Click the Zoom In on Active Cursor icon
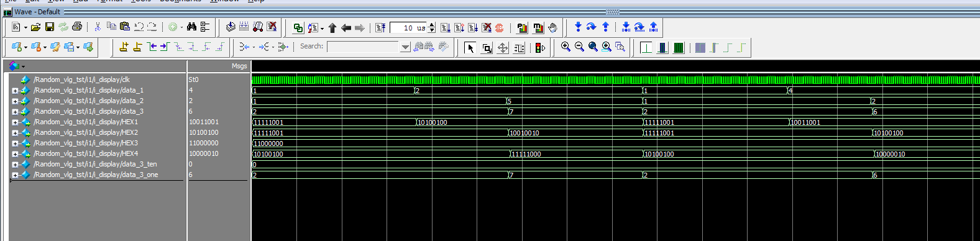The height and width of the screenshot is (241, 980). point(607,47)
